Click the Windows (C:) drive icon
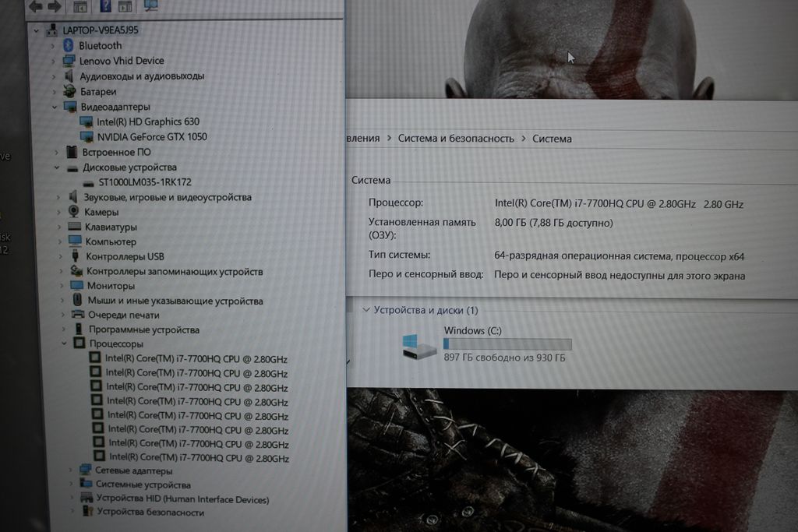Screen dimensions: 798x532 (419, 346)
